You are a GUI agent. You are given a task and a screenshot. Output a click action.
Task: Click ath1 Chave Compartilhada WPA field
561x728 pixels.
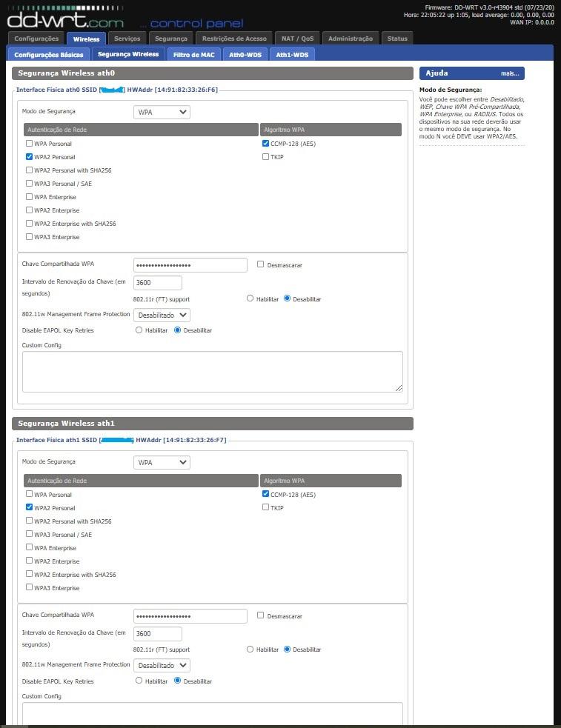click(x=190, y=616)
